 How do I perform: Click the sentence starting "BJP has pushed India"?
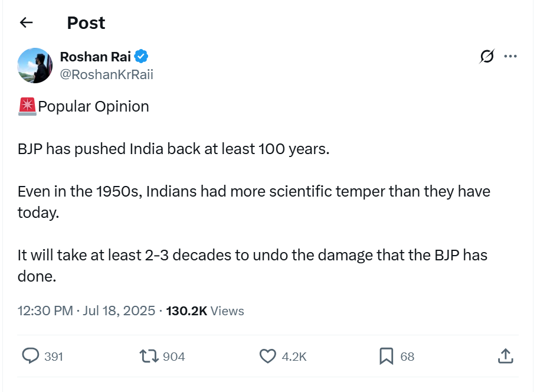173,149
